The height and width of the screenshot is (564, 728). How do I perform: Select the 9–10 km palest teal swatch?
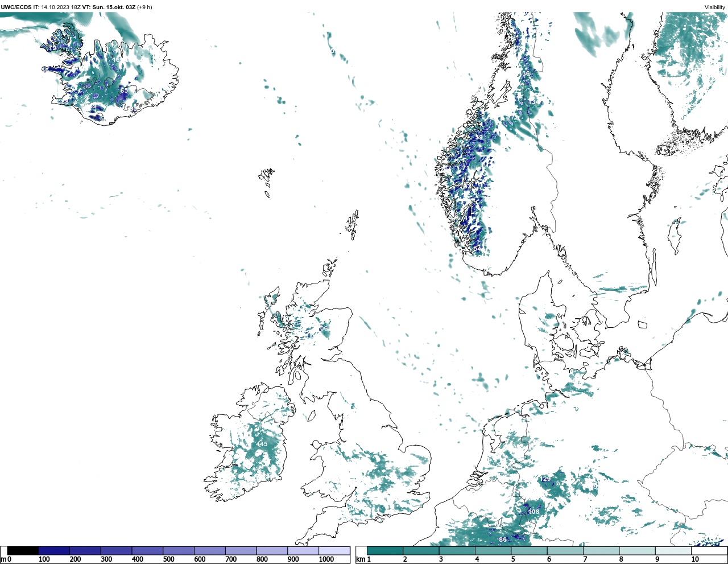coord(673,550)
